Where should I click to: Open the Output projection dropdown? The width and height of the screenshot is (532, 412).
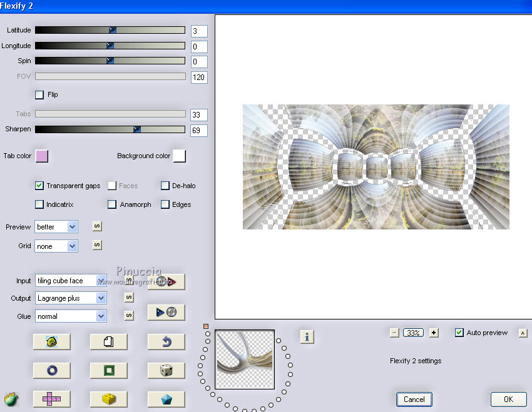click(x=71, y=298)
